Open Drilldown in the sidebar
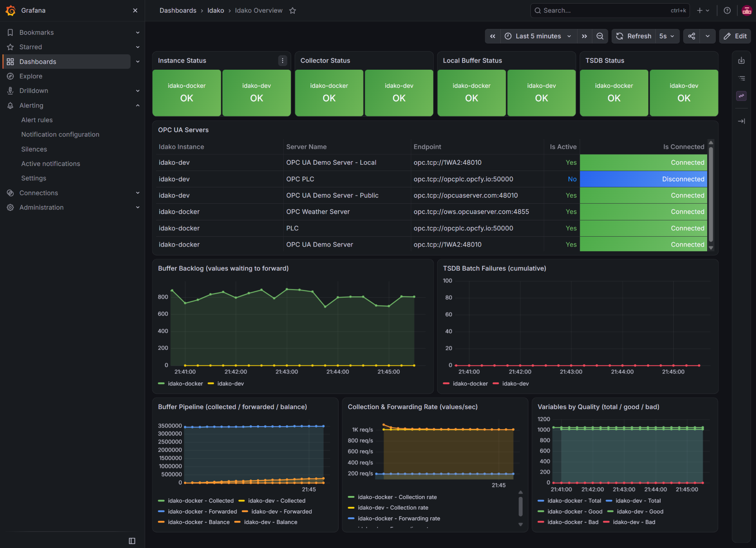The width and height of the screenshot is (756, 548). [x=33, y=91]
